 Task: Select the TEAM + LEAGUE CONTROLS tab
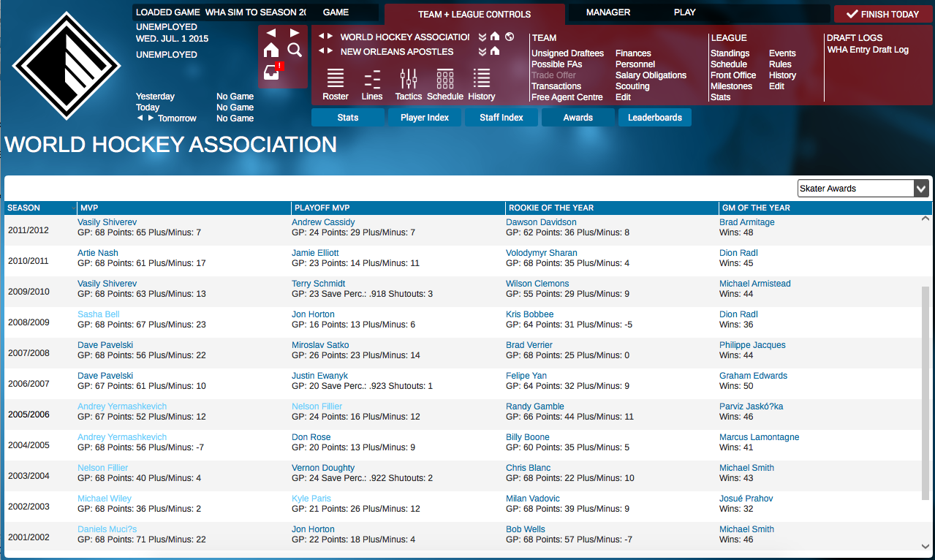(474, 14)
